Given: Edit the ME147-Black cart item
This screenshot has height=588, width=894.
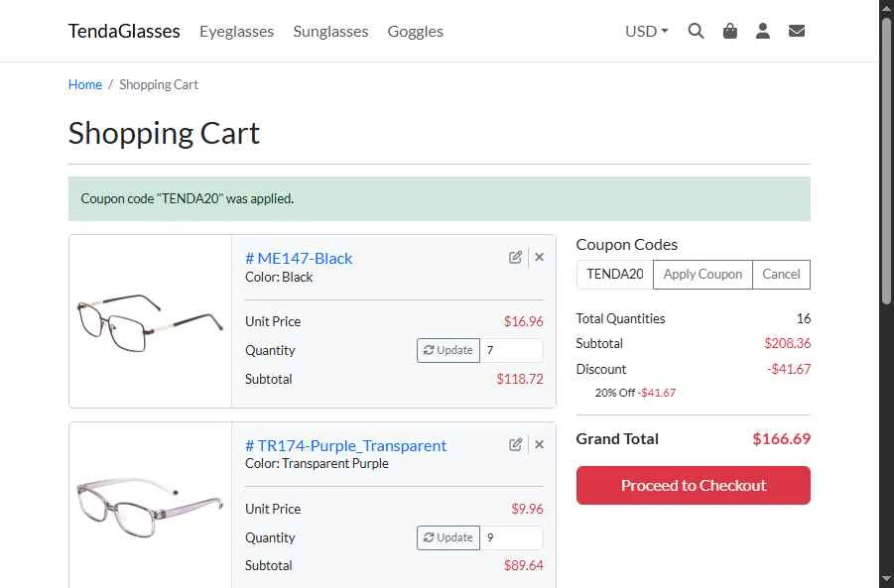Looking at the screenshot, I should pos(515,257).
